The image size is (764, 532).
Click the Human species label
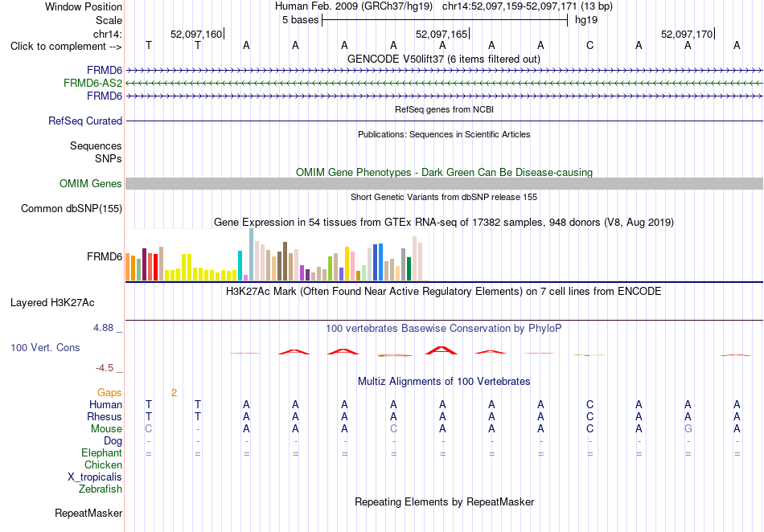[x=105, y=404]
